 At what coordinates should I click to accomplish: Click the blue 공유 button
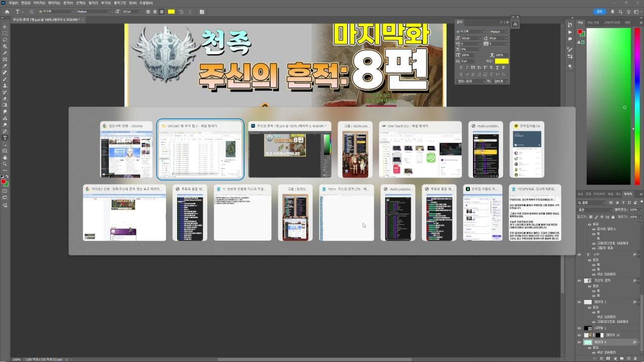click(600, 12)
